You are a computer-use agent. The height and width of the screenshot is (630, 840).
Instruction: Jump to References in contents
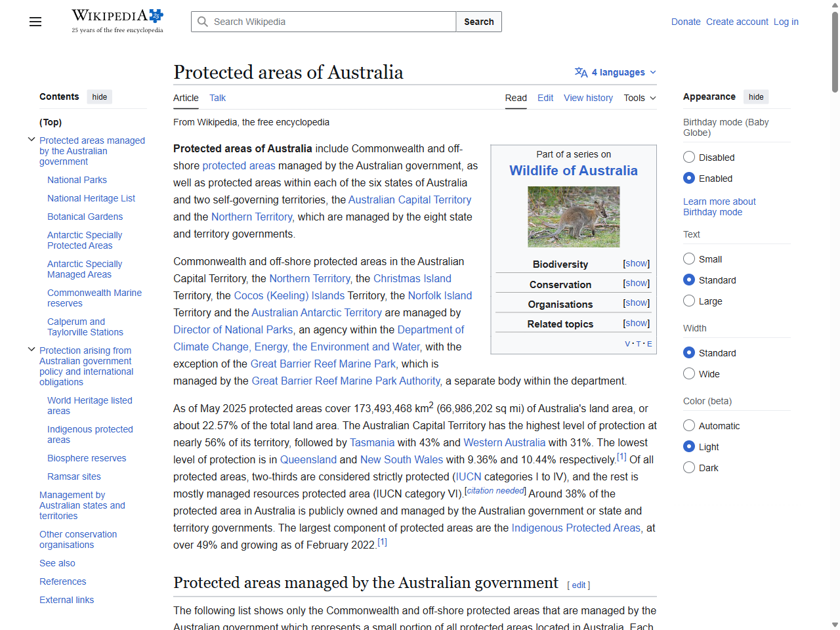pyautogui.click(x=62, y=581)
